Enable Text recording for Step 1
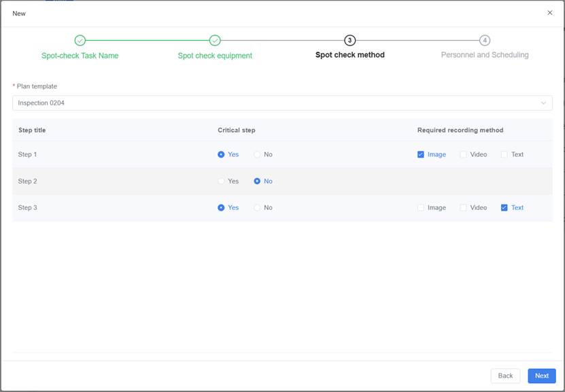The width and height of the screenshot is (565, 392). 504,155
